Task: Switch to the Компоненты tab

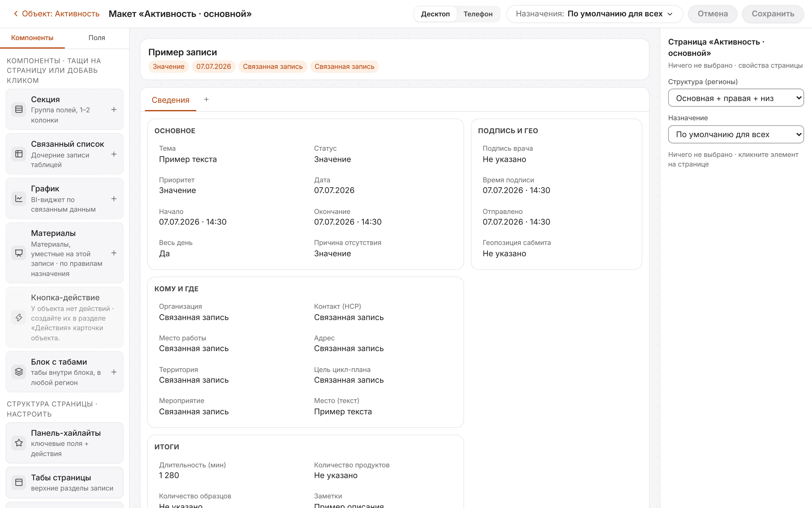Action: (x=32, y=38)
